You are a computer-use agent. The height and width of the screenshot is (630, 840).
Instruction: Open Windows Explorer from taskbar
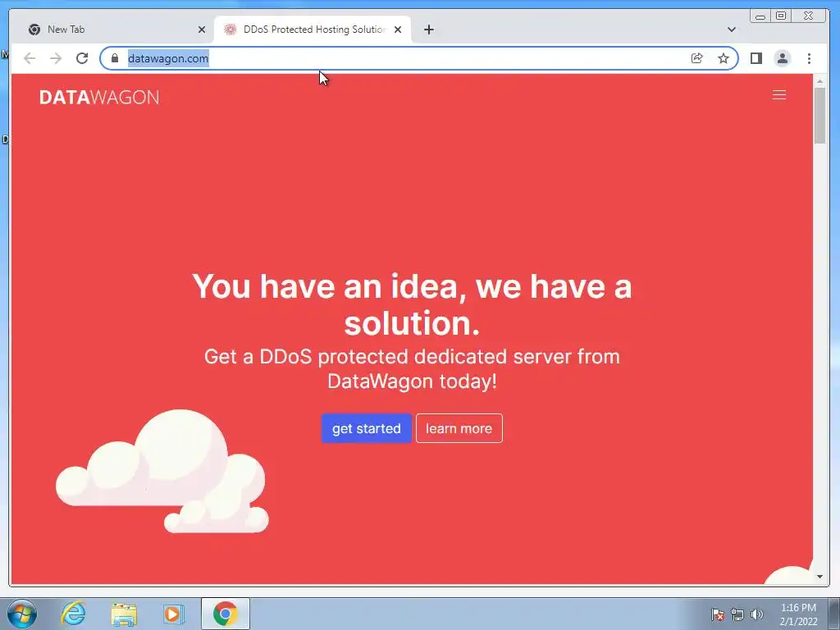pyautogui.click(x=124, y=614)
